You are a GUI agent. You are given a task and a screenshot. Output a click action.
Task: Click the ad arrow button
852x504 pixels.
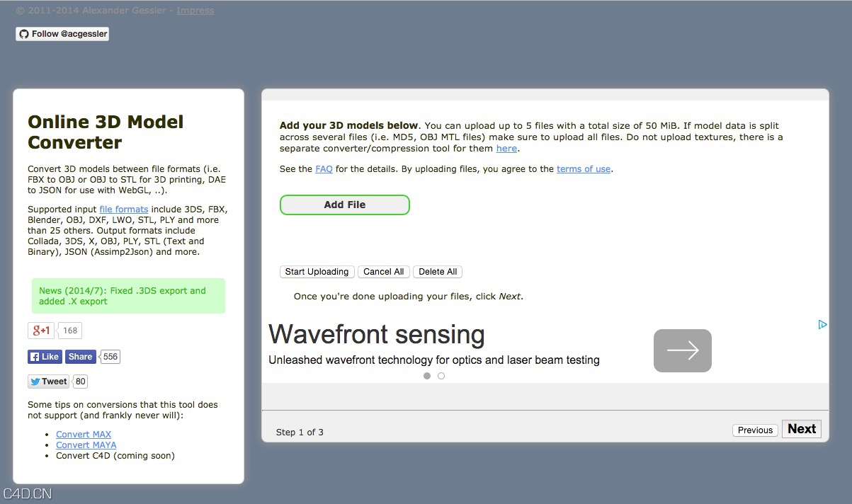pos(682,350)
